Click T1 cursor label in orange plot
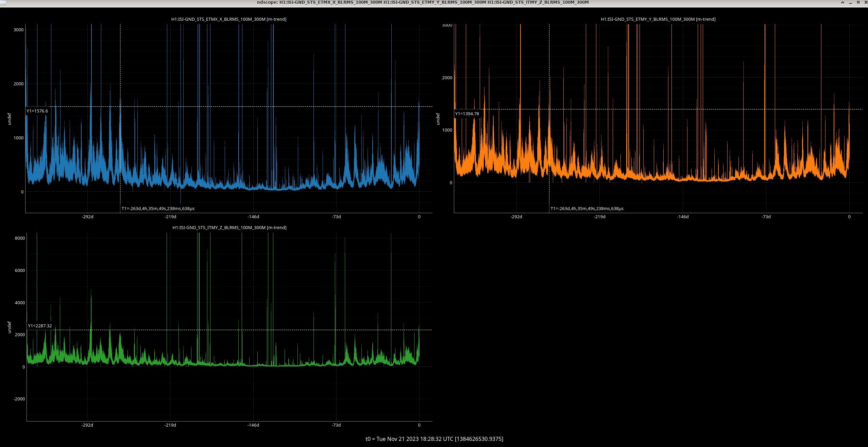This screenshot has height=447, width=868. tap(587, 209)
